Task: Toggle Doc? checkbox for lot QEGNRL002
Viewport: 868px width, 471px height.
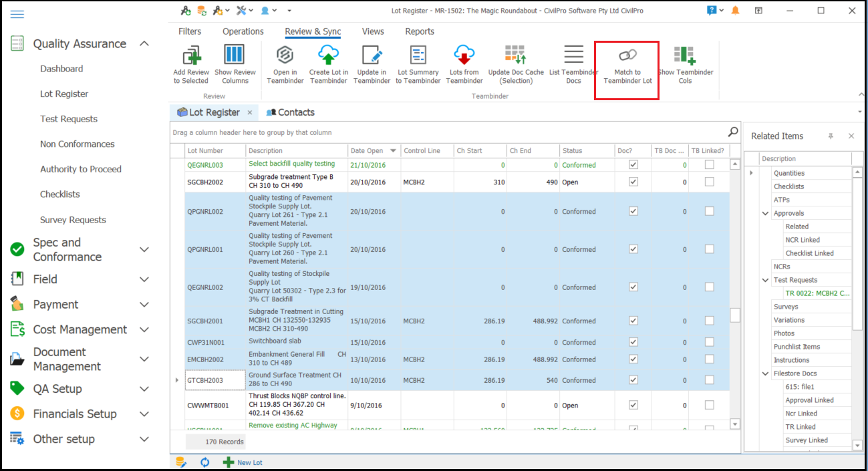Action: tap(633, 287)
